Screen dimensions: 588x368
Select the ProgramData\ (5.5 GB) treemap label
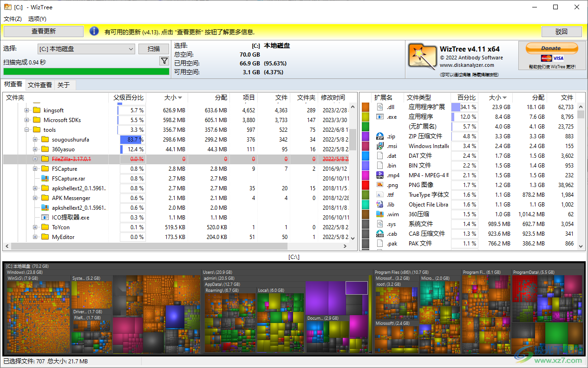(x=534, y=272)
